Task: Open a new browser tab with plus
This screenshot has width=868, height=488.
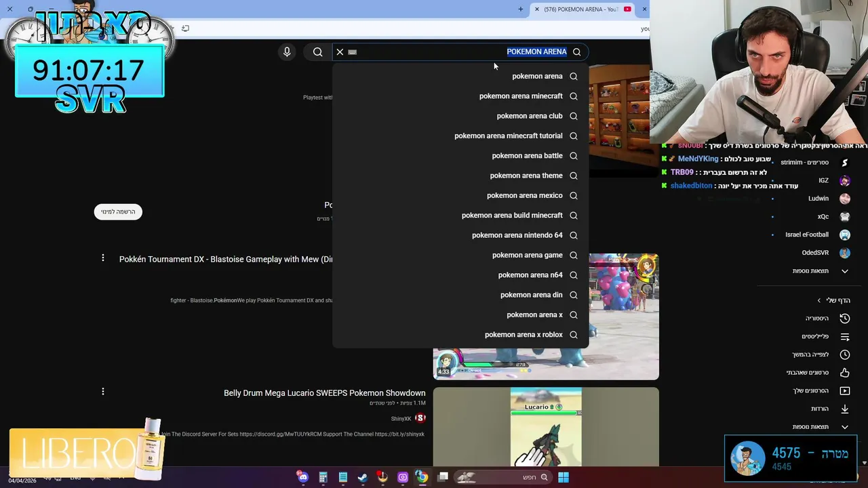Action: (521, 9)
